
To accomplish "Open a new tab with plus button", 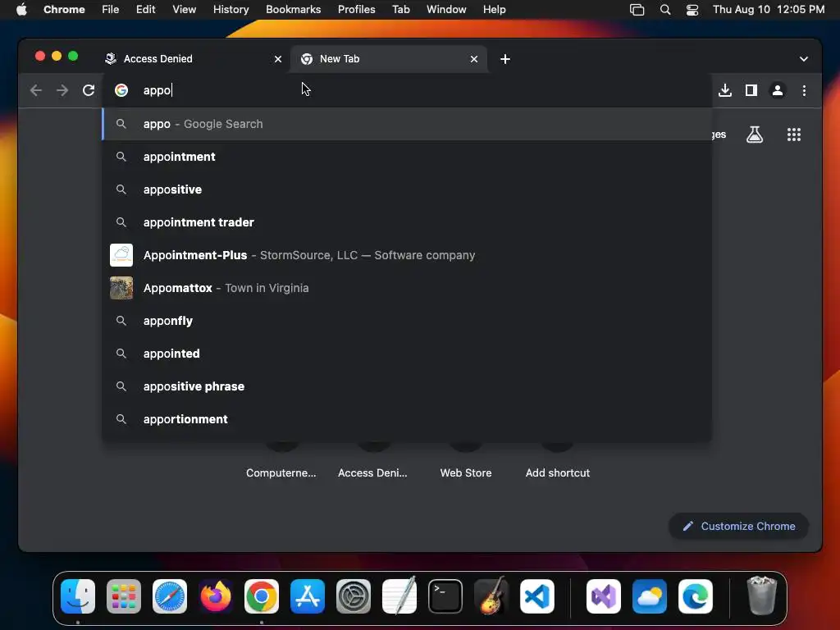I will pyautogui.click(x=504, y=59).
